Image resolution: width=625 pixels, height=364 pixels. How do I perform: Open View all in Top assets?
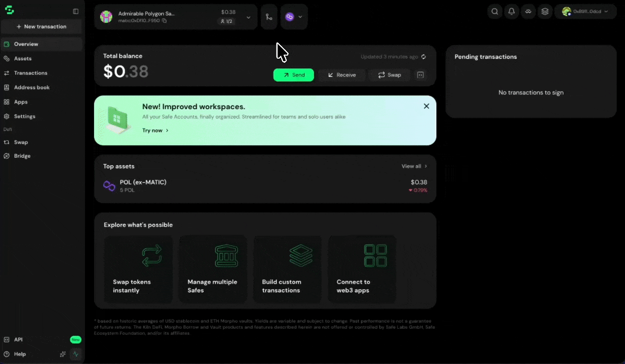pos(415,166)
